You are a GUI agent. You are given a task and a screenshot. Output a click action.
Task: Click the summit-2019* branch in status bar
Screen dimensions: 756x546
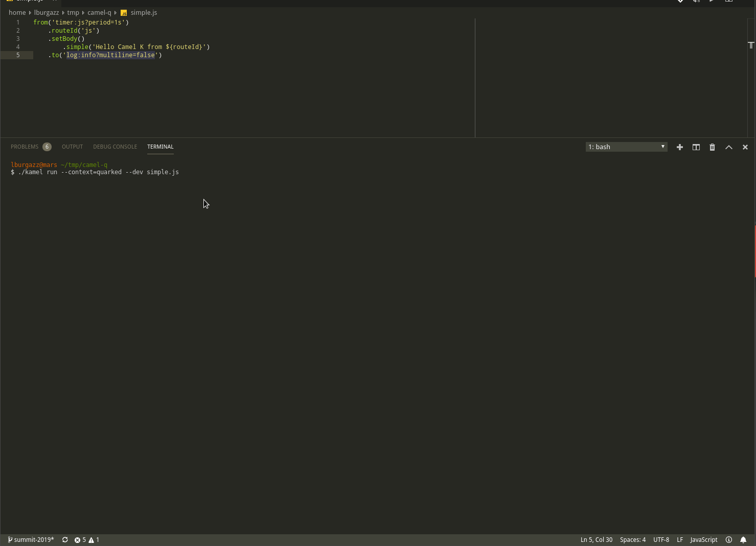(31, 539)
